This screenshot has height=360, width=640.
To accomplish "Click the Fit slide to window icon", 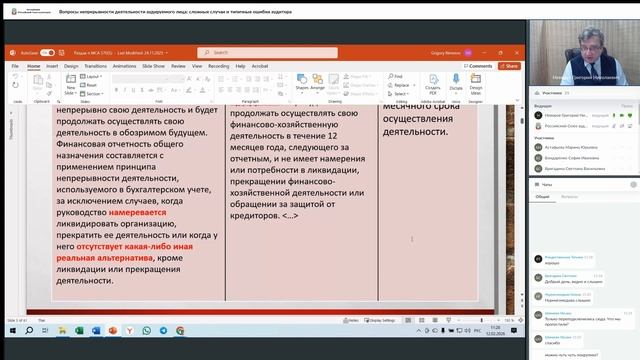I will coord(520,320).
